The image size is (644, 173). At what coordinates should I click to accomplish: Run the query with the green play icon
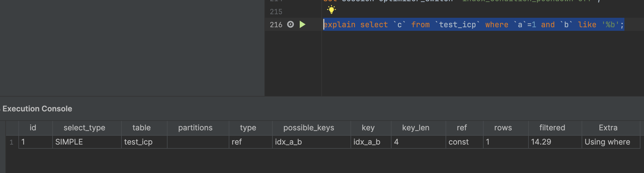[x=302, y=24]
